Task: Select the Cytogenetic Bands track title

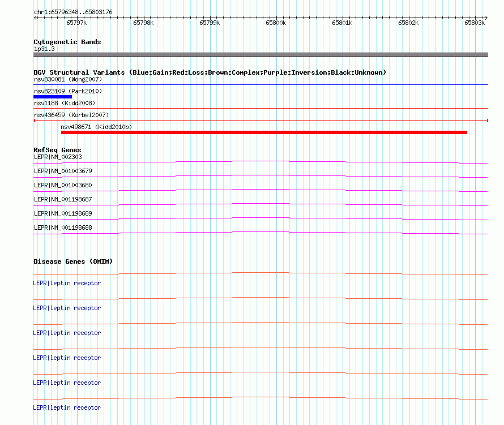Action: pos(67,42)
